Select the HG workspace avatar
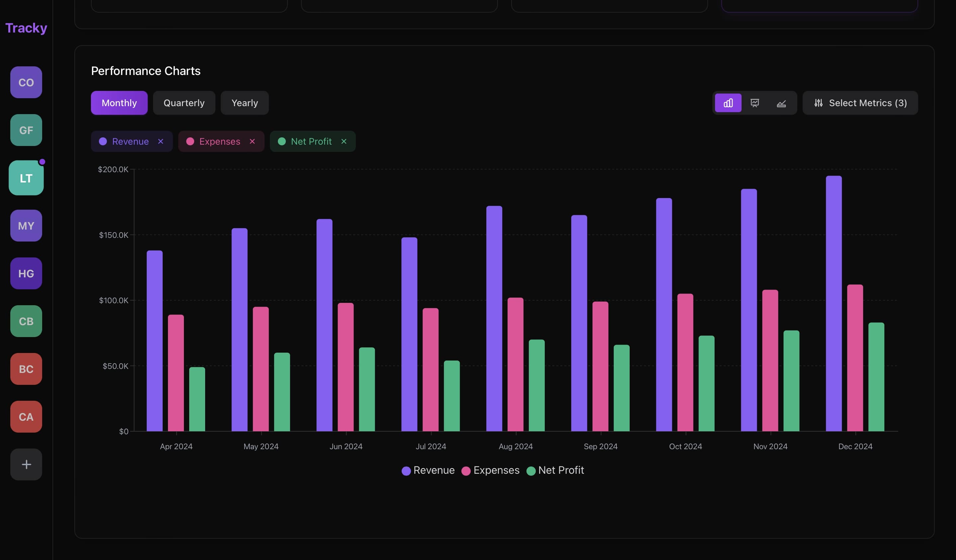Viewport: 956px width, 560px height. 26,273
